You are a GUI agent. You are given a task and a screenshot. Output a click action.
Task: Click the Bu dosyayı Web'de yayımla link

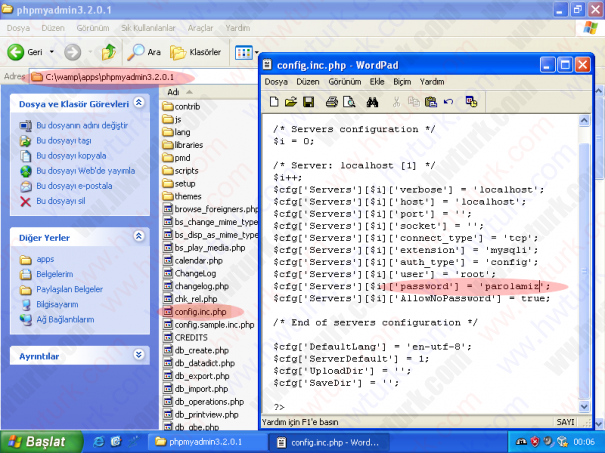coord(86,171)
